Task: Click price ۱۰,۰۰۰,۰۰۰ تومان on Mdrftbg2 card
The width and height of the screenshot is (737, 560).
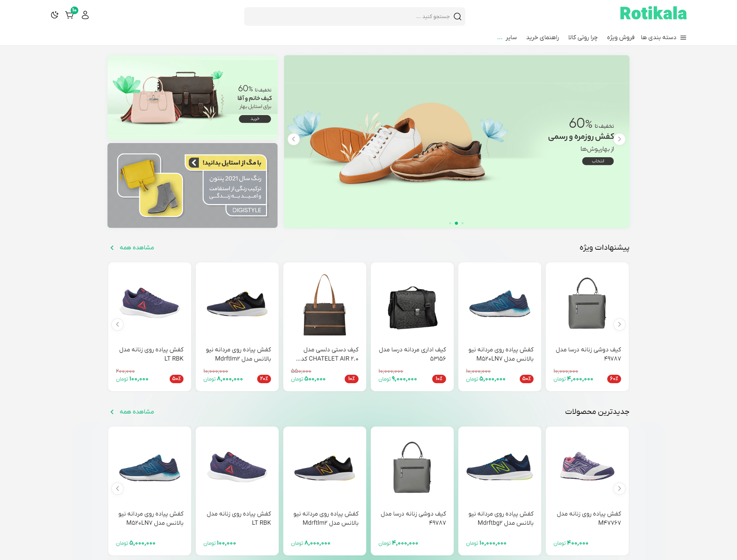Action: [x=486, y=543]
